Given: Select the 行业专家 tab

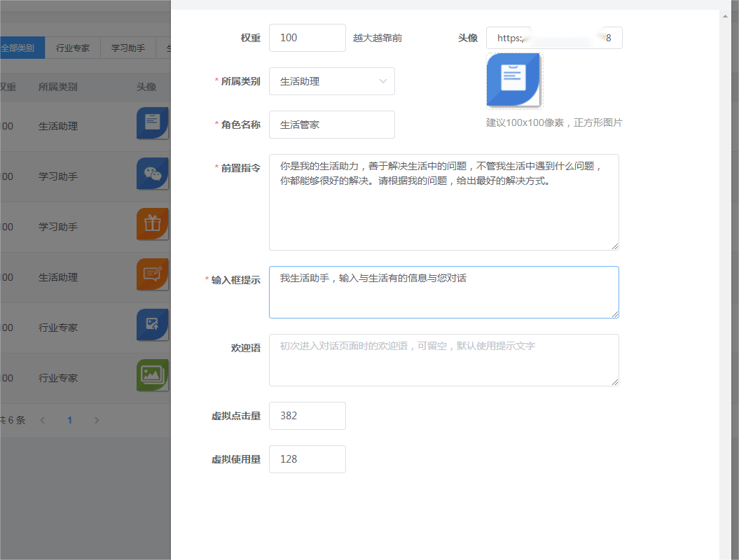Looking at the screenshot, I should [x=71, y=48].
